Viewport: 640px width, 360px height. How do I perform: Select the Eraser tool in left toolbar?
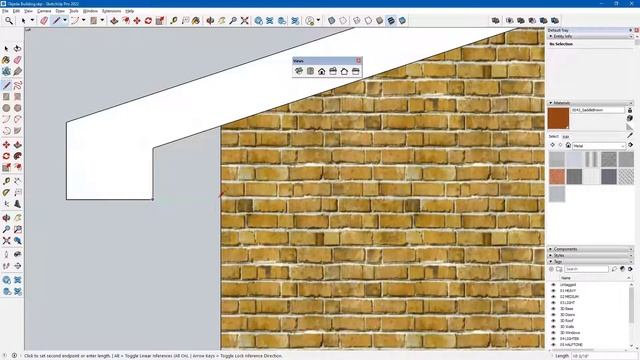18,60
